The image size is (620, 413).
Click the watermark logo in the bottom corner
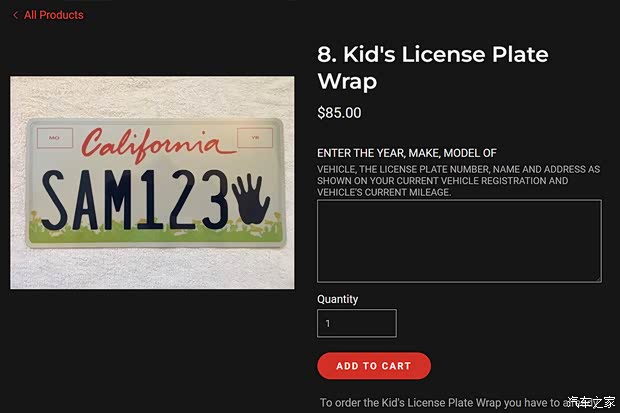pos(591,402)
